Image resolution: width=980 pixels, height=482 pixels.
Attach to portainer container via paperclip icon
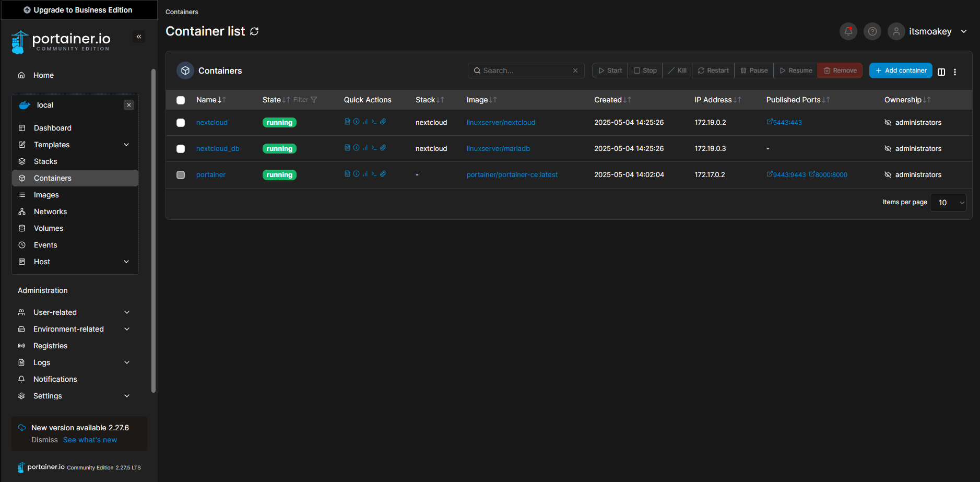[x=383, y=174]
